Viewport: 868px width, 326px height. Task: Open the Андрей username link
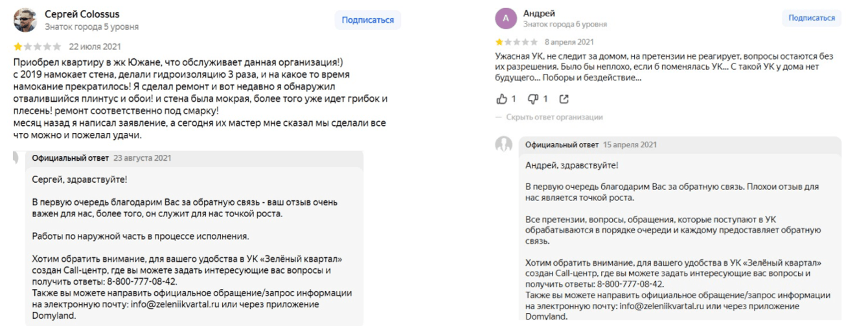click(539, 13)
